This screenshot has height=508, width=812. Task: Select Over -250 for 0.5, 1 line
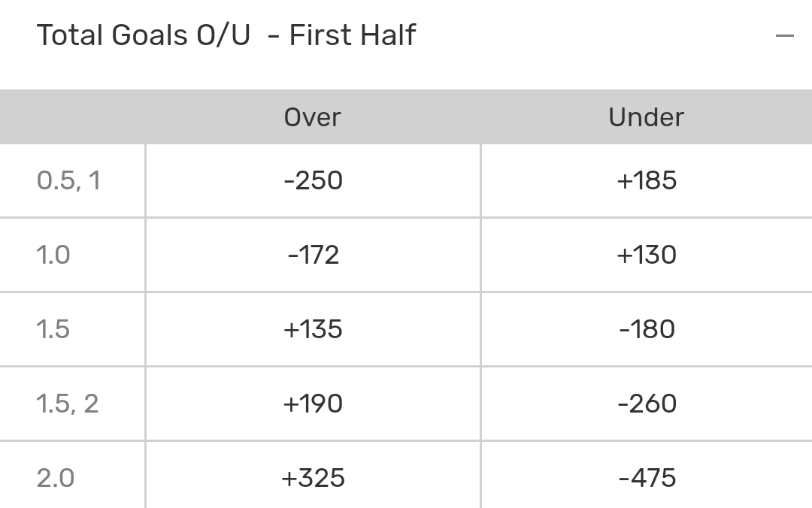[x=313, y=180]
